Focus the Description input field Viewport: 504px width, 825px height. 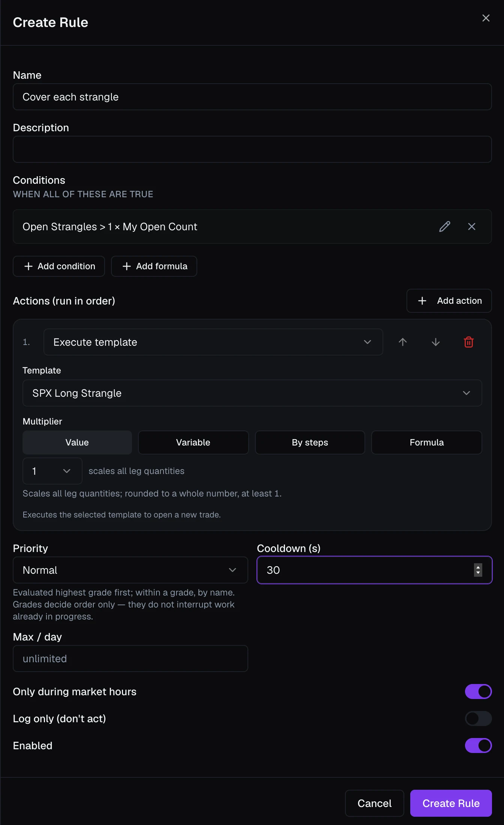[x=252, y=149]
